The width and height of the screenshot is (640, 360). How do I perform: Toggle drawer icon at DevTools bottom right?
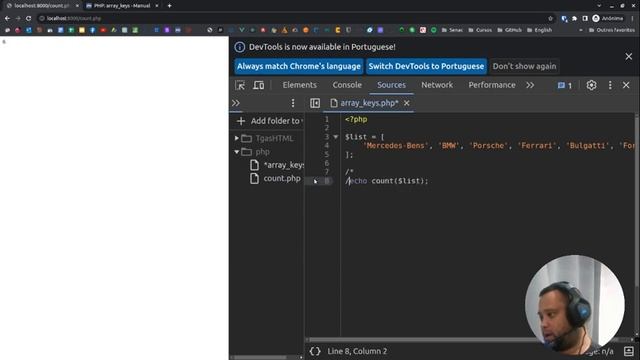click(629, 351)
